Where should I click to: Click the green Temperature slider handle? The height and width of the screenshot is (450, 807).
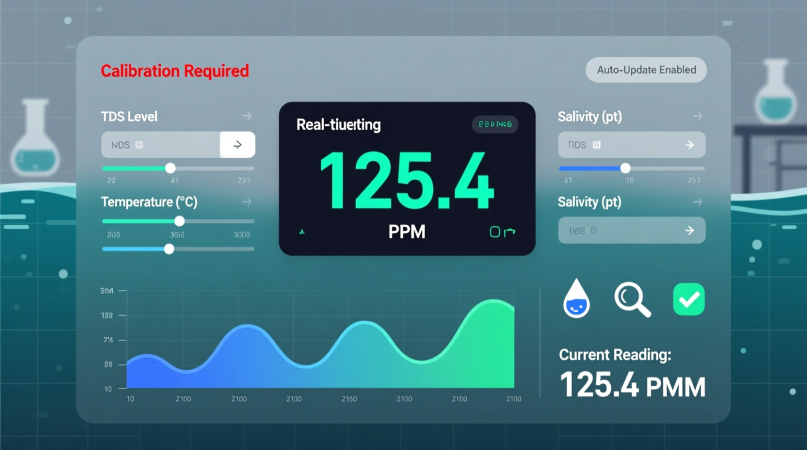point(180,221)
